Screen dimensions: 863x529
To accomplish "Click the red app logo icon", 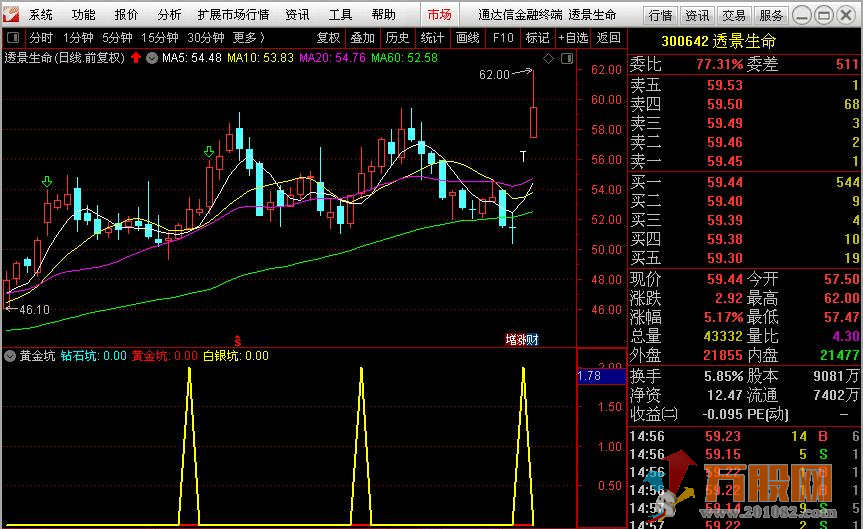I will coord(11,14).
